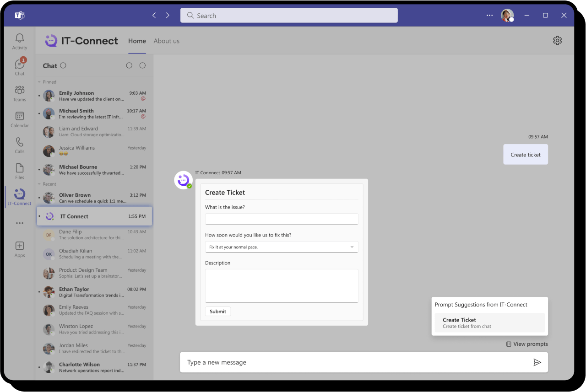Click the message input field

coord(320,362)
